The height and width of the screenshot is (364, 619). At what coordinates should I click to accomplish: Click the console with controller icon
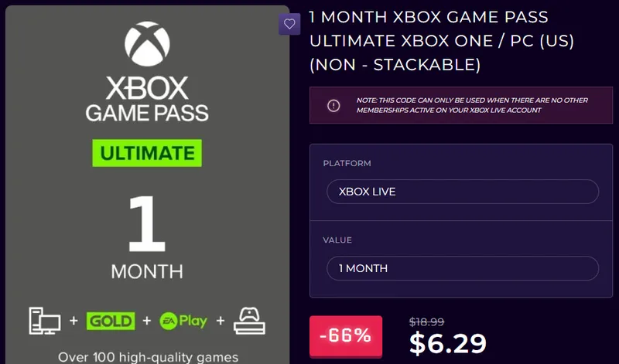[249, 321]
